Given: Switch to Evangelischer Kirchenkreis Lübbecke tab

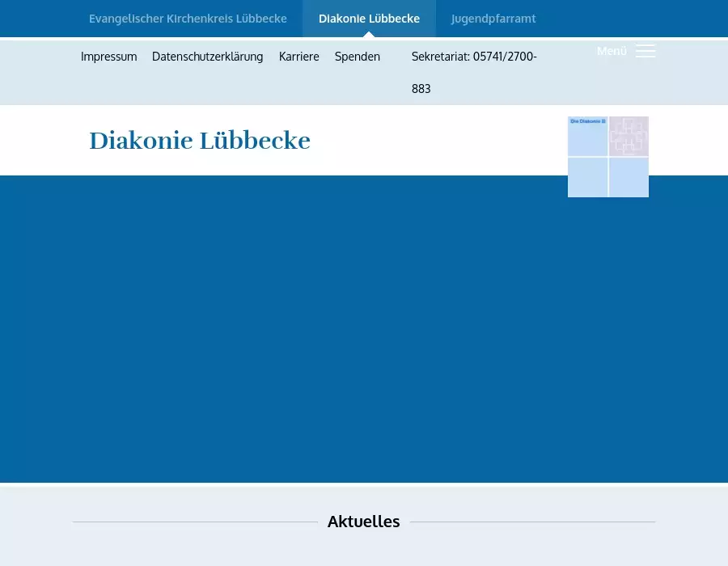Looking at the screenshot, I should [x=188, y=19].
